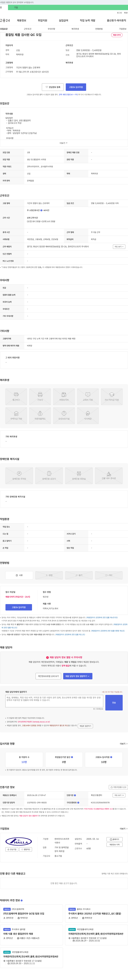The height and width of the screenshot is (980, 128).
Task: Expand 채용 담당자 정보 열람하기 dropdown
Action: click(78, 676)
